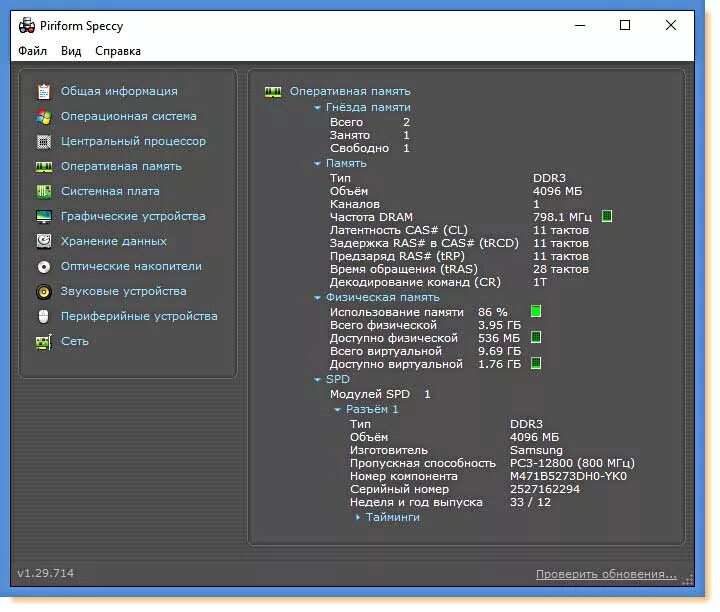Click the Декодирование команд (CR) label
The image size is (720, 612).
(415, 282)
